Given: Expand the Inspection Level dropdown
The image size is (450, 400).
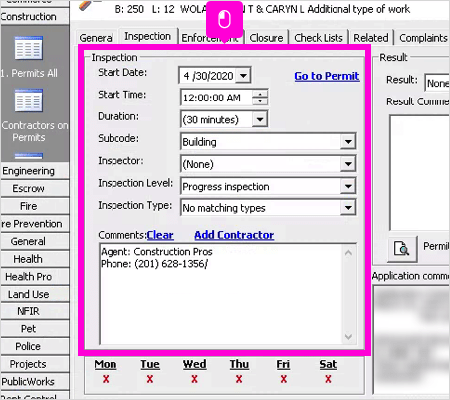Looking at the screenshot, I should click(348, 186).
